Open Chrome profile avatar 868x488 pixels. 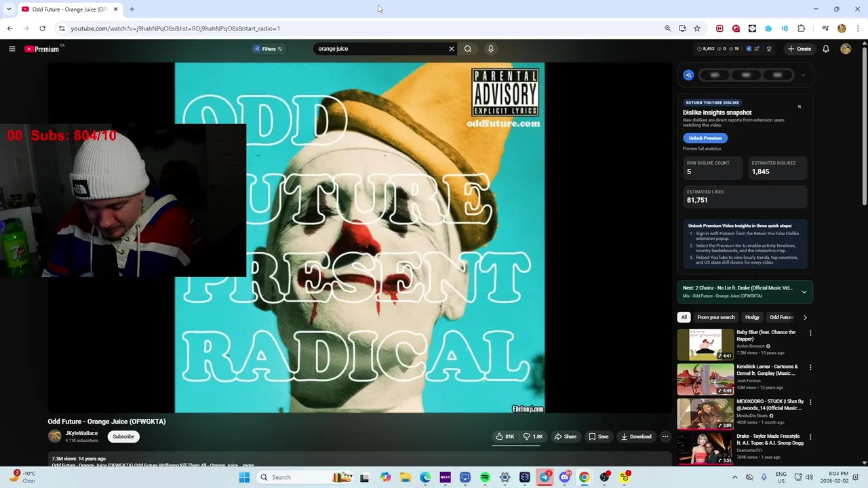click(x=842, y=28)
